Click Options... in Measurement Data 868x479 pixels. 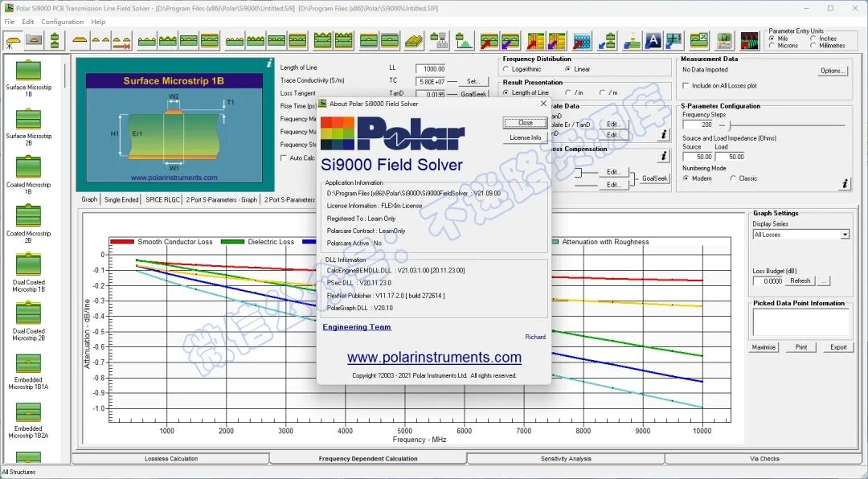[832, 71]
